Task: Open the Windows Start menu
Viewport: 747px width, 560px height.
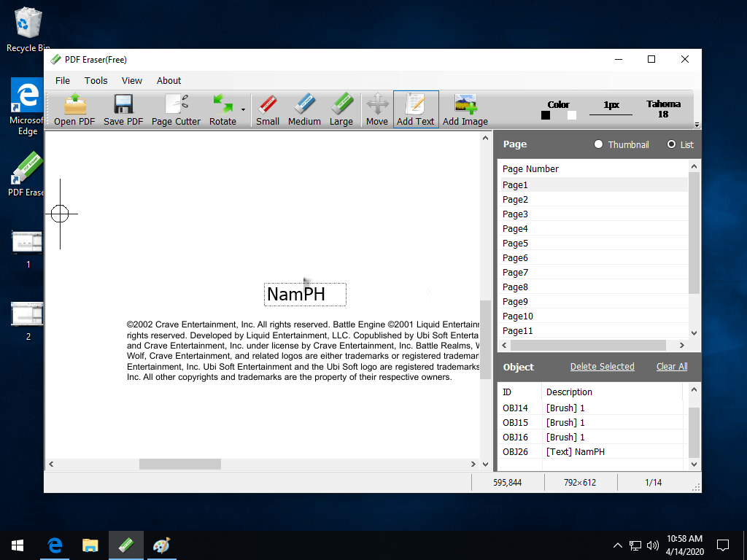Action: click(18, 545)
